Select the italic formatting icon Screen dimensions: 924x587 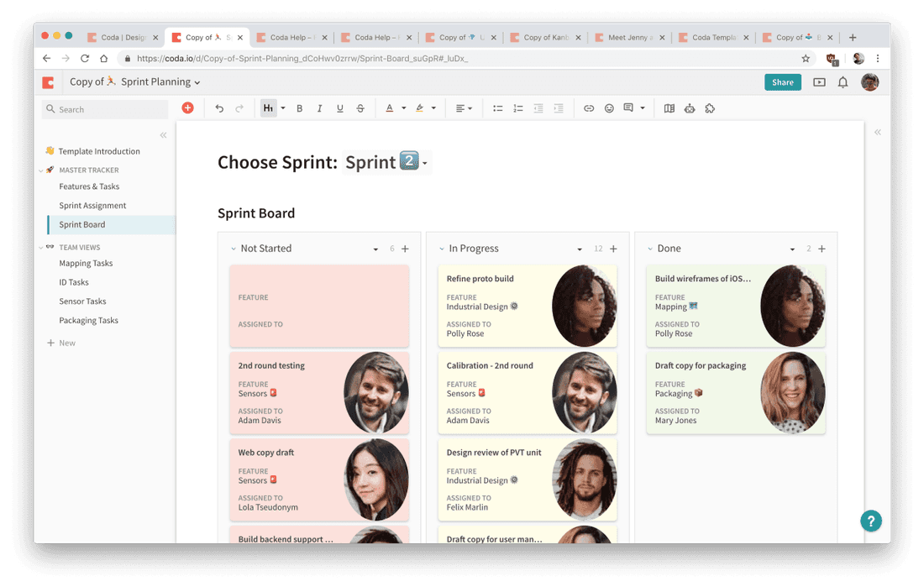coord(319,107)
